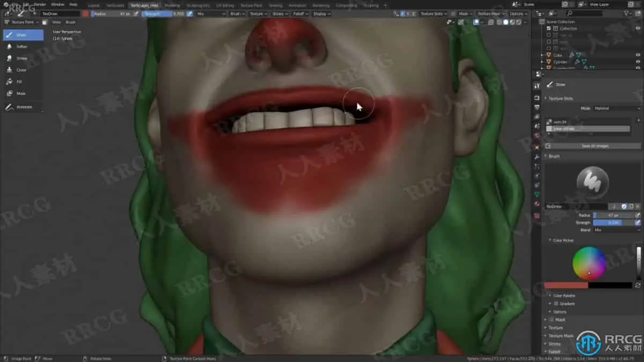Toggle X-ray view

click(x=491, y=22)
